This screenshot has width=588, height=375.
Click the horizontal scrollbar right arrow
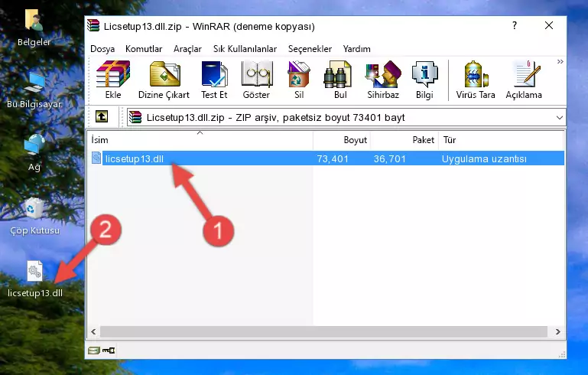tap(558, 331)
